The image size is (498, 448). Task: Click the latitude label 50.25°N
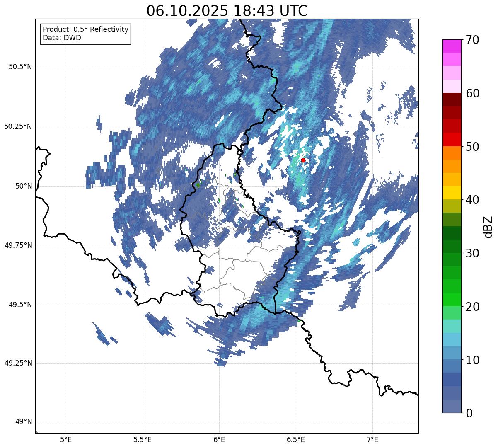[18, 126]
